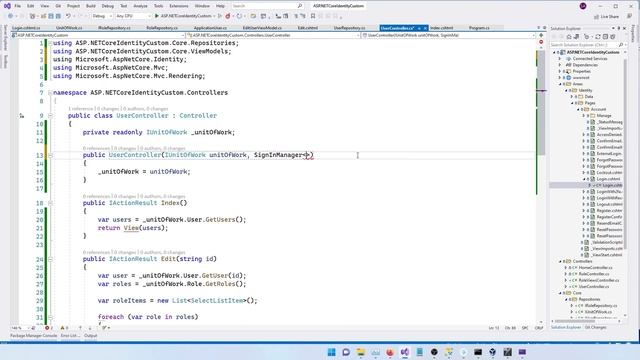Click the Start Without Debugging icon
This screenshot has height=360, width=640.
[220, 16]
